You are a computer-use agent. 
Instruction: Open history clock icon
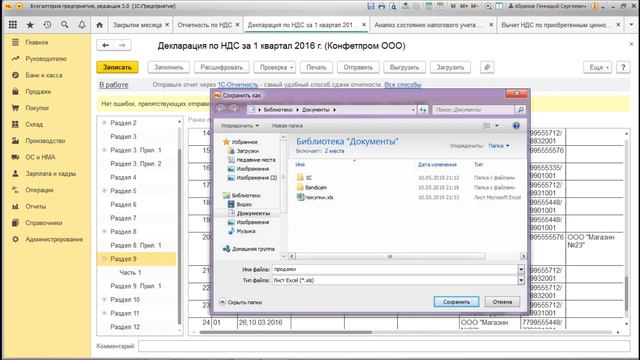47,25
